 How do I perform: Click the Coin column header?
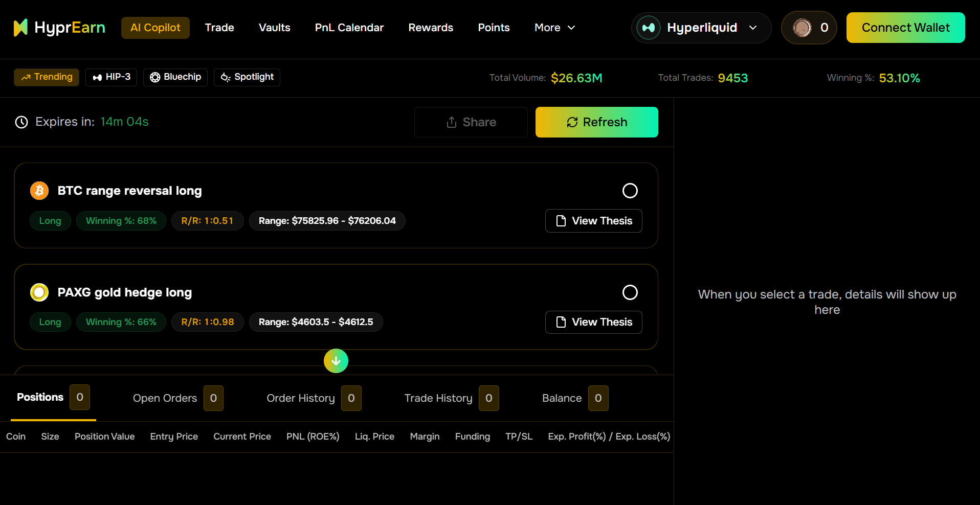point(16,437)
